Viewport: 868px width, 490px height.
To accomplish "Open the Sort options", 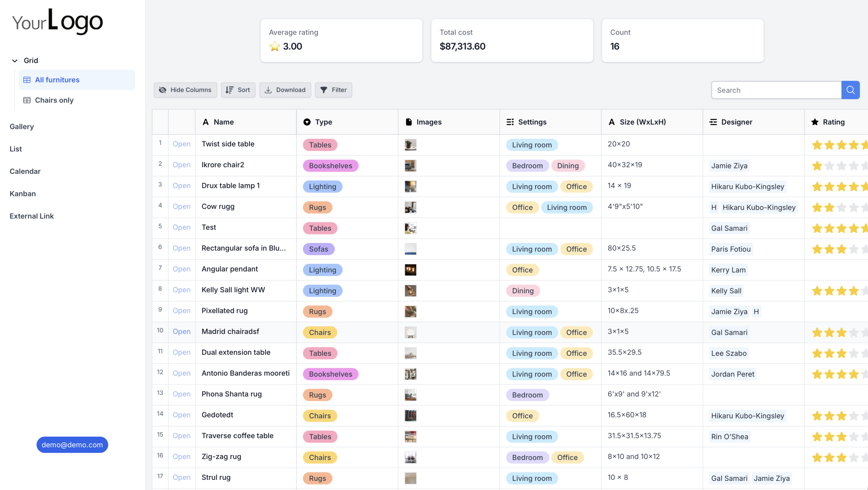I will (x=238, y=90).
